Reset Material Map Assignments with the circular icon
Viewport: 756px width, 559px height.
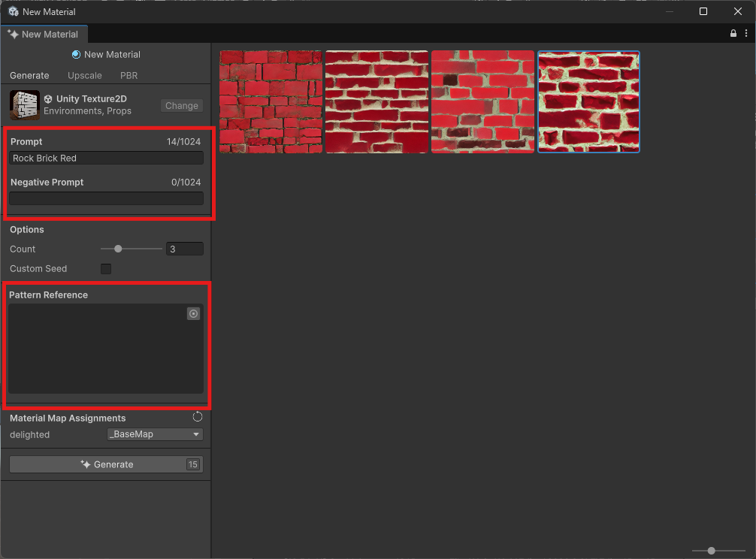197,417
